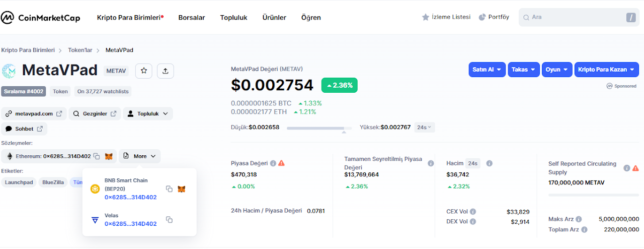Click the slash shortcut icon in search
This screenshot has width=644, height=249.
click(631, 18)
